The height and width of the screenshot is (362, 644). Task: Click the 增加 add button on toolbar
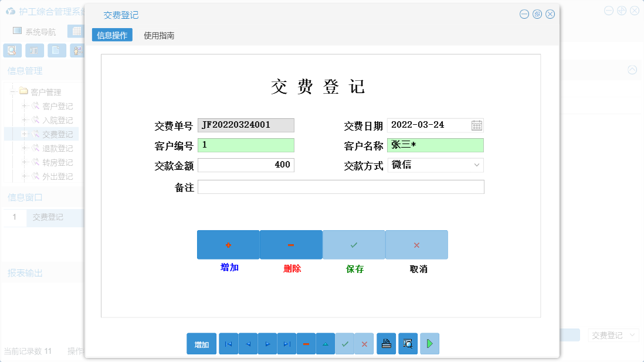(x=201, y=344)
